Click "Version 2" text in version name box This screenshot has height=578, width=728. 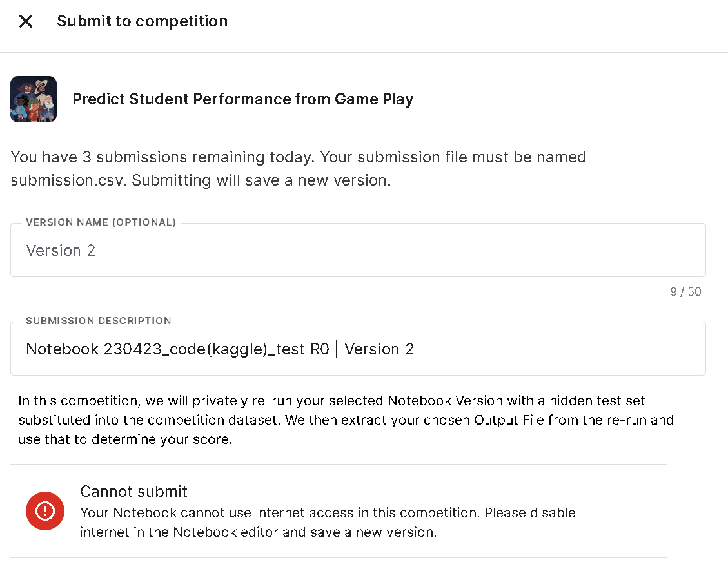61,251
